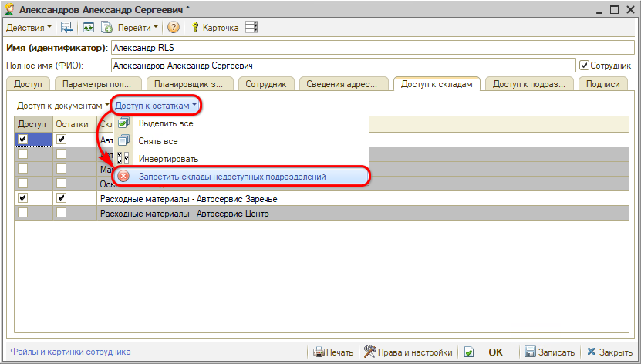Screen dimensions: 641x364
Task: Click the list settings icon after Карточка
Action: [x=251, y=28]
